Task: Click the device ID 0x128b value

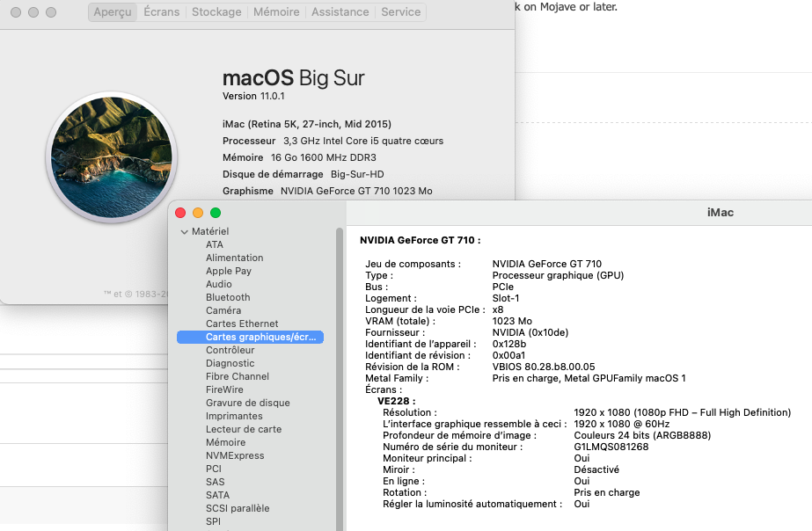Action: [509, 344]
